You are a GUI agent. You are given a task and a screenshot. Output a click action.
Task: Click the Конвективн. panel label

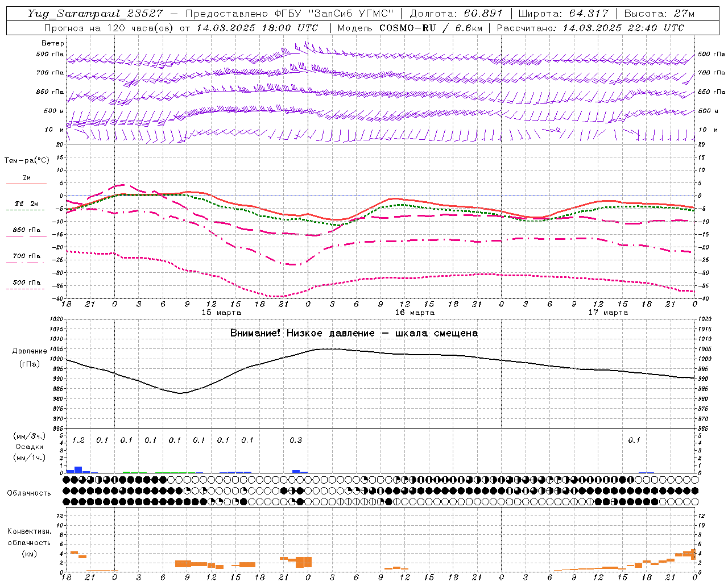30,531
